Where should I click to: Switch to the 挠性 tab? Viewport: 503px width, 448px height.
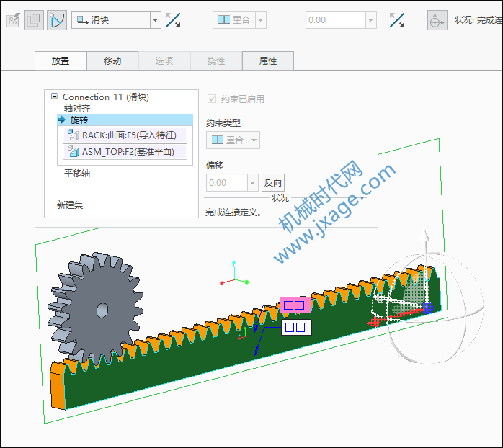click(x=216, y=61)
